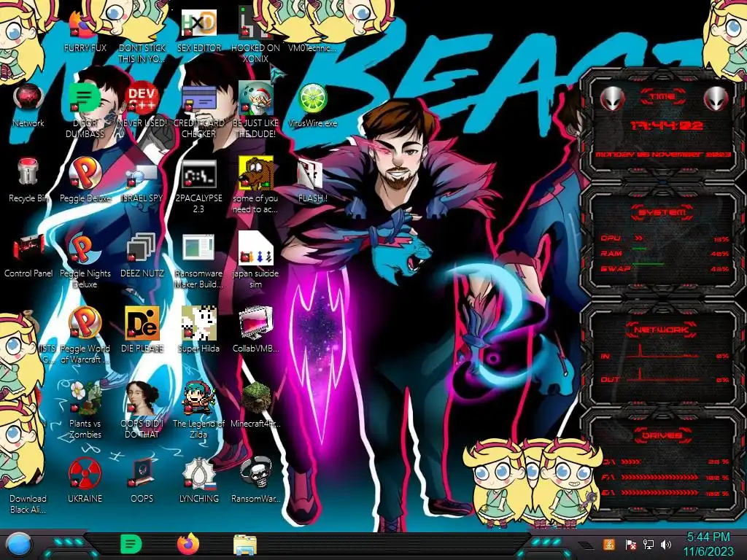Open the FLASH ! shortcut
This screenshot has width=747, height=560.
click(312, 181)
